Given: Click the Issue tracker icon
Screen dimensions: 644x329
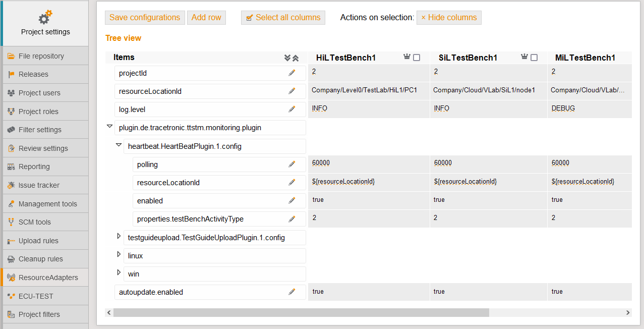Looking at the screenshot, I should tap(11, 185).
